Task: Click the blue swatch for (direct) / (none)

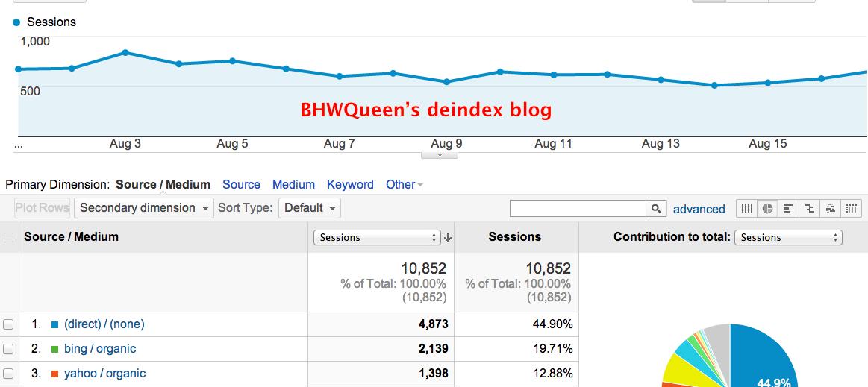Action: click(54, 324)
